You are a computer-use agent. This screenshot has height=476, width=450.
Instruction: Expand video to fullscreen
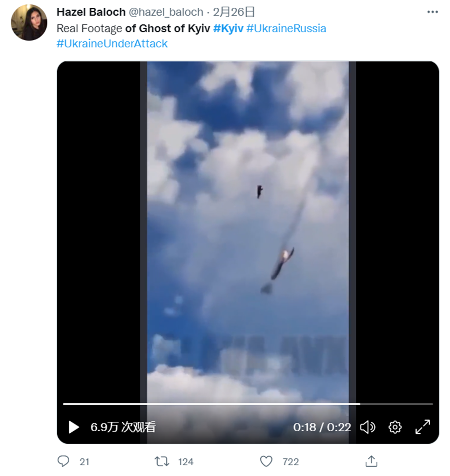[422, 427]
